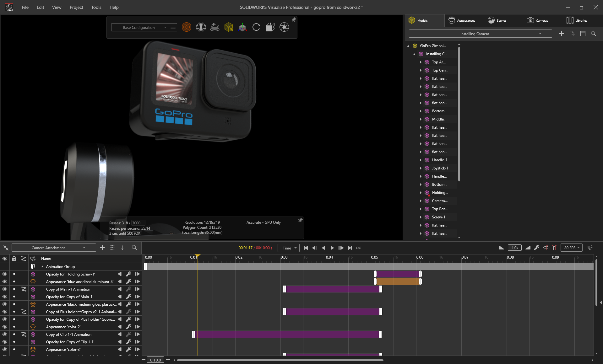Screen dimensions: 603x364
Task: Open the 30 FPS dropdown
Action: point(571,248)
